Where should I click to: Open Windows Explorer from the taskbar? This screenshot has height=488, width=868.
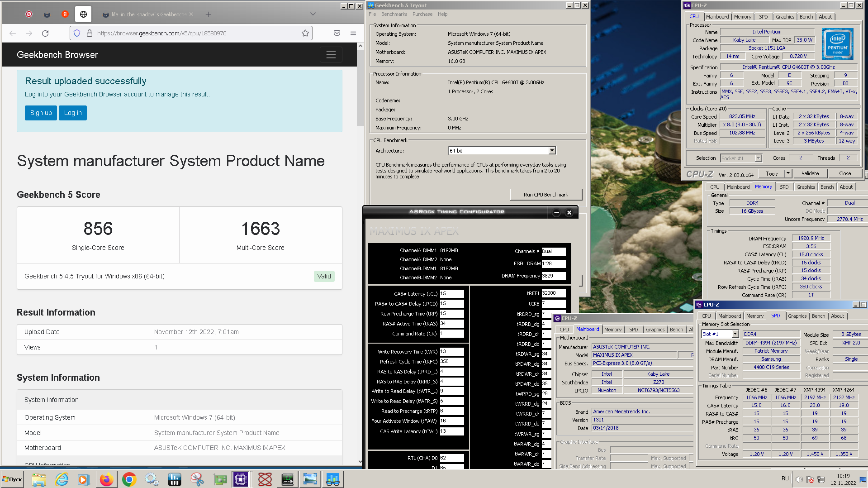39,479
